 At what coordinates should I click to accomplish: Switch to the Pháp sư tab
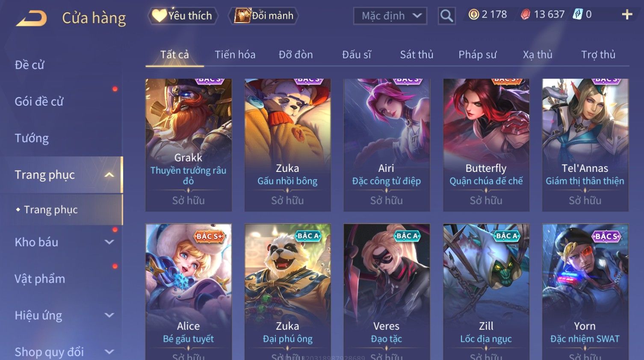(x=477, y=55)
